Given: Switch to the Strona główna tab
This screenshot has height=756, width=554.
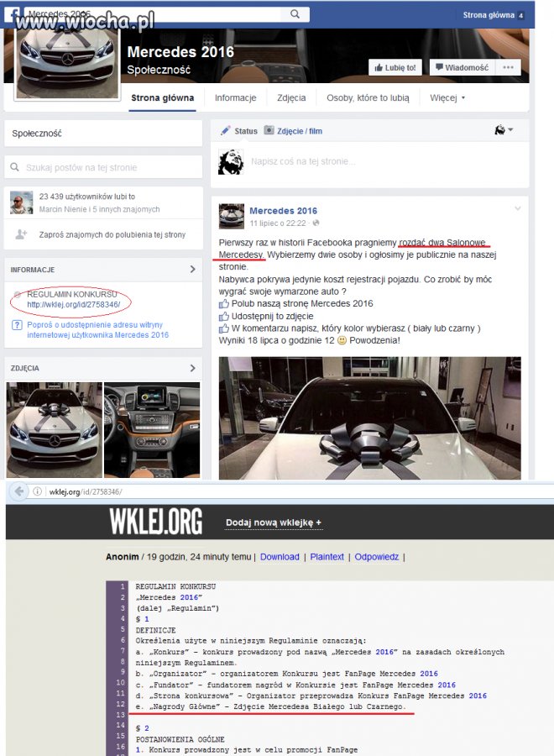Looking at the screenshot, I should (162, 98).
